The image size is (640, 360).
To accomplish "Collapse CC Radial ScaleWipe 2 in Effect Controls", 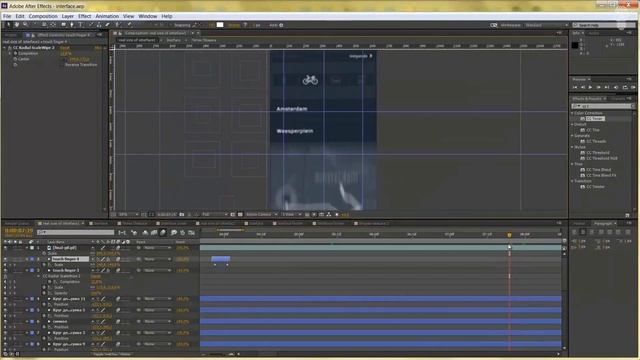I will [5, 48].
